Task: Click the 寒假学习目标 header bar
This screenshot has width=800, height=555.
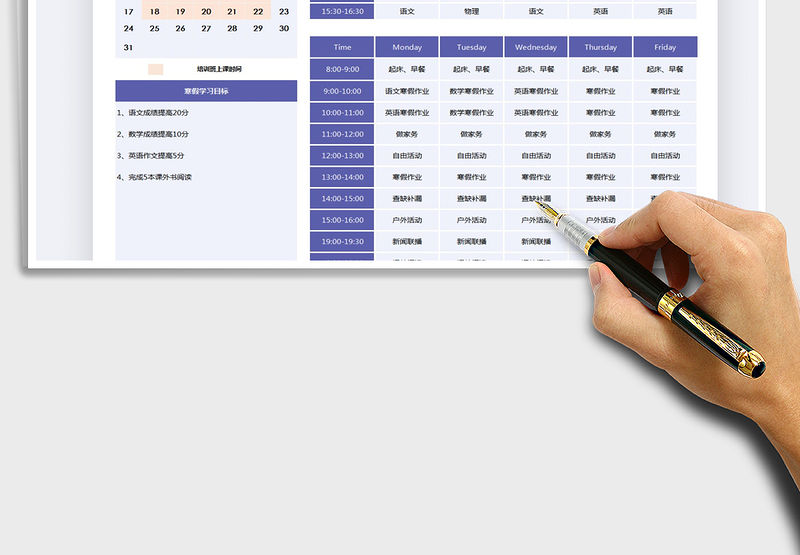Action: click(x=206, y=91)
